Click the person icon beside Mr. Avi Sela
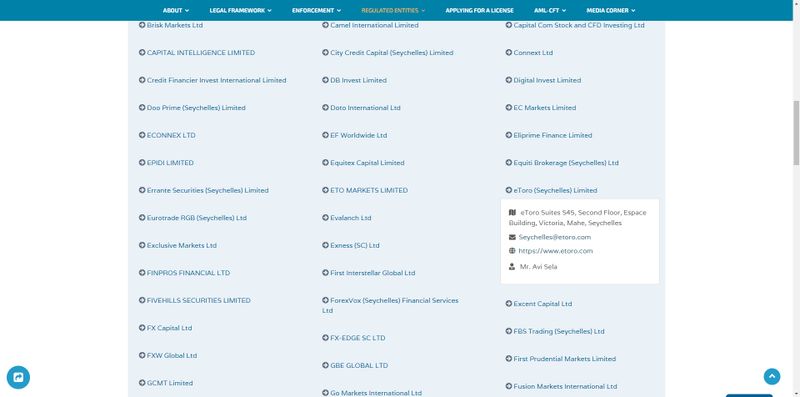The width and height of the screenshot is (800, 397). point(512,266)
